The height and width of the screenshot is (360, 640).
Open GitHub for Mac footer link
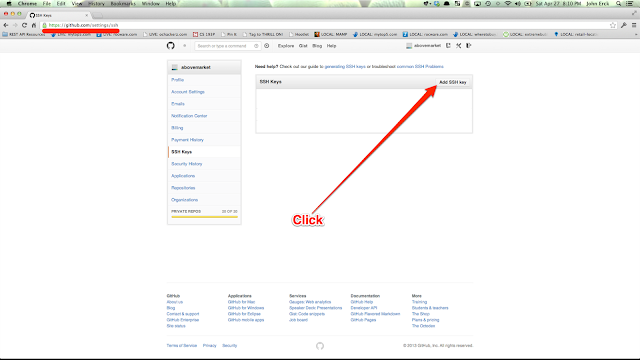click(x=241, y=302)
